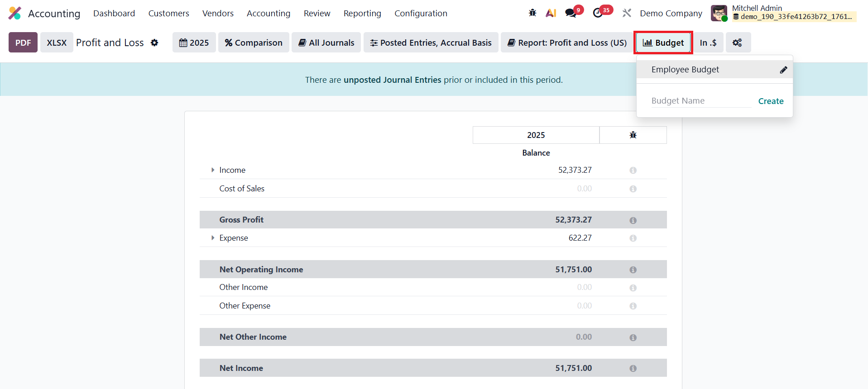Open the activities clock icon
The height and width of the screenshot is (389, 868).
(598, 13)
